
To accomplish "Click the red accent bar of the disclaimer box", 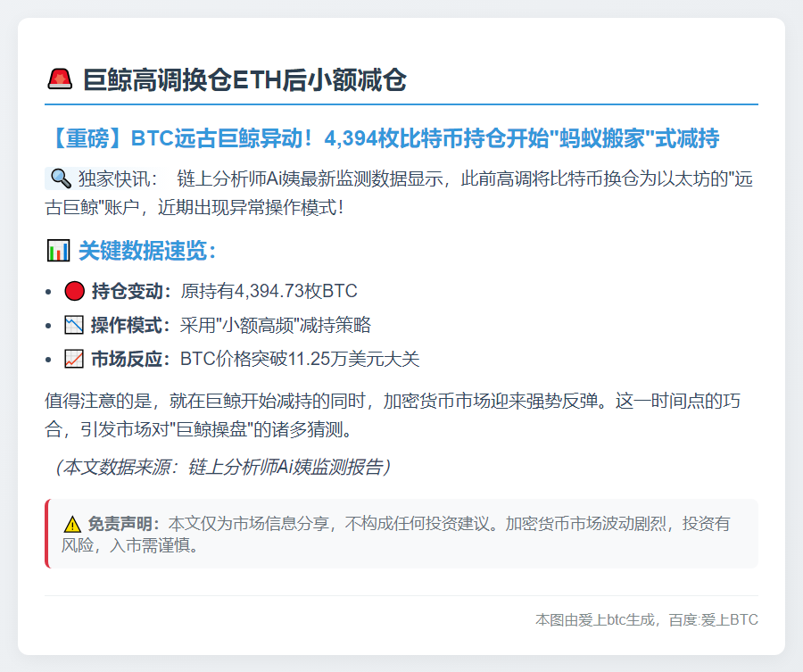I will (x=46, y=534).
